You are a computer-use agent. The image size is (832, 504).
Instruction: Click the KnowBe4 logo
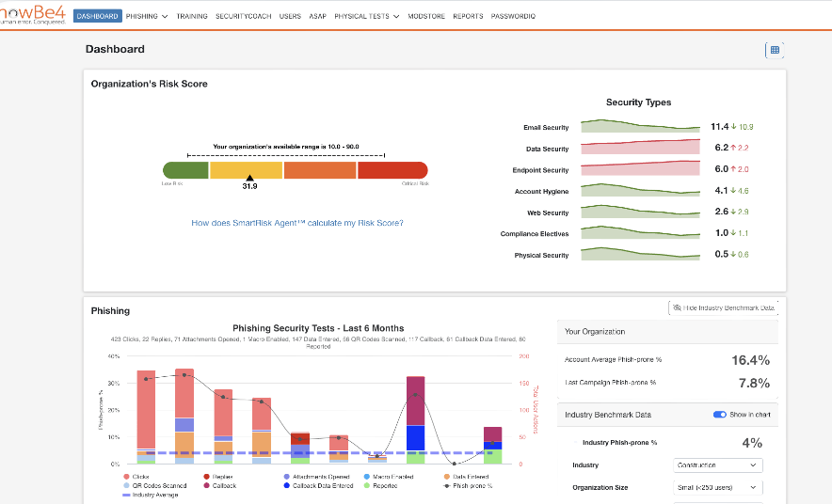[33, 14]
